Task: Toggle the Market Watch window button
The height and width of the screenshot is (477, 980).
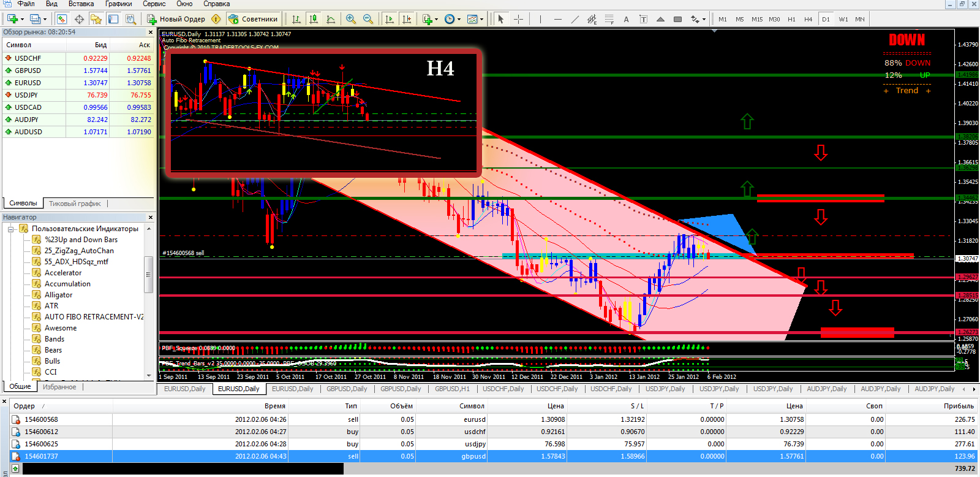Action: 62,19
